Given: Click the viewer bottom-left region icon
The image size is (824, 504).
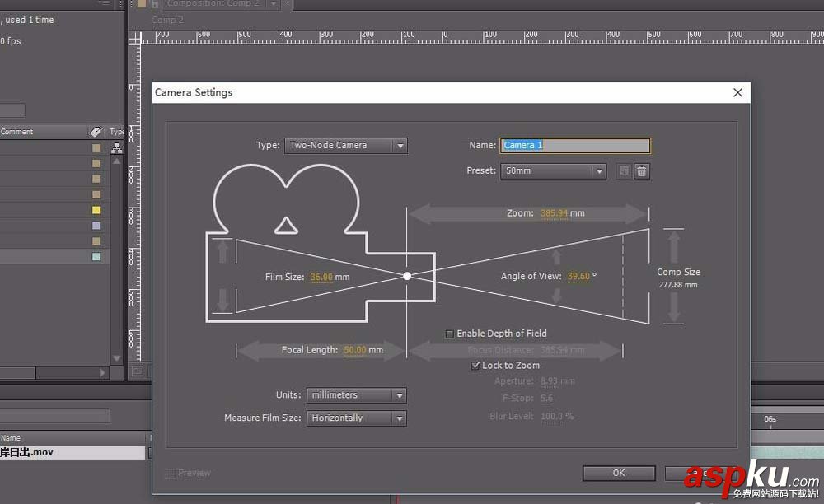Looking at the screenshot, I should (x=137, y=371).
